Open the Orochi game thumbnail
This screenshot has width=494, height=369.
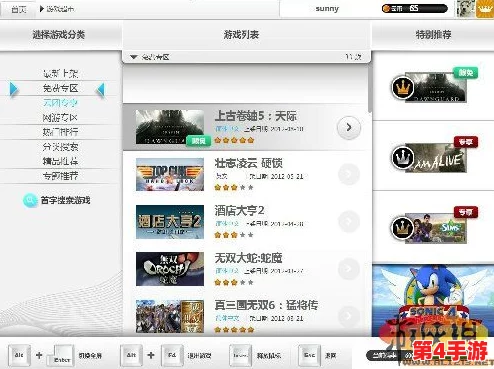[x=170, y=269]
